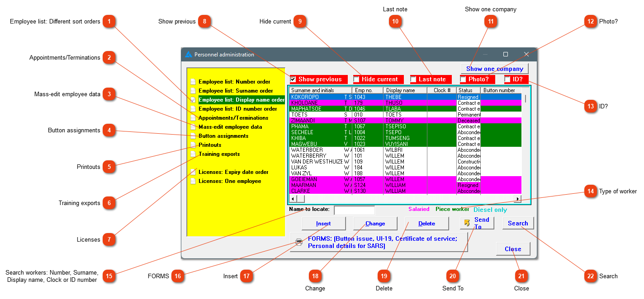Untick the Show previous checkbox
This screenshot has height=299, width=644.
293,79
